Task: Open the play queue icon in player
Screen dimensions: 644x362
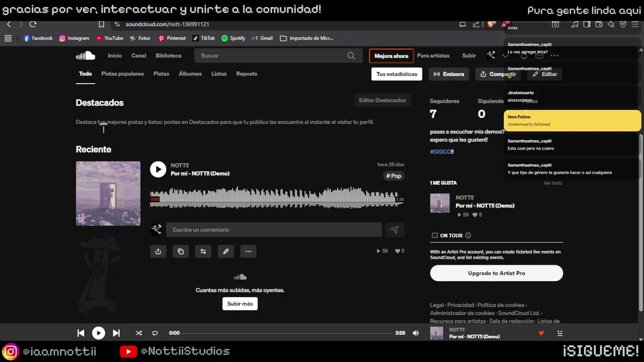Action: click(x=560, y=333)
